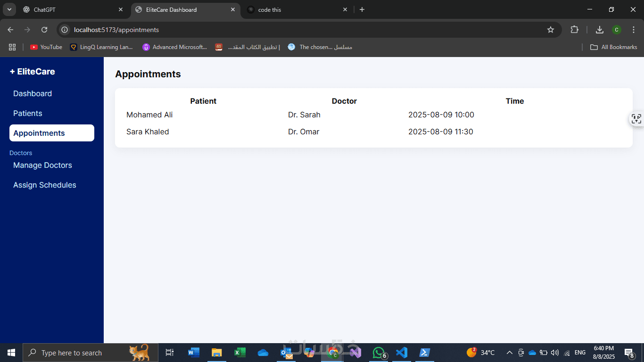Click the Patient column header

coord(203,101)
